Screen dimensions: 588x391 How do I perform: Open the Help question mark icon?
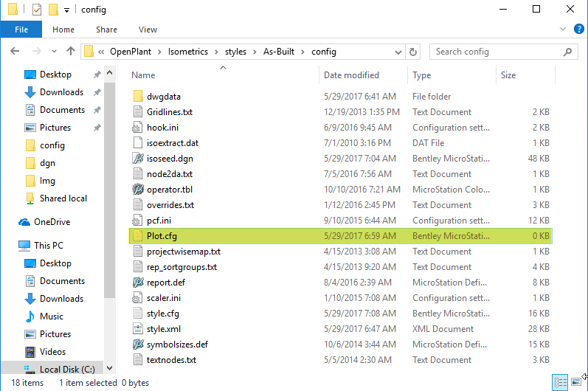click(578, 29)
